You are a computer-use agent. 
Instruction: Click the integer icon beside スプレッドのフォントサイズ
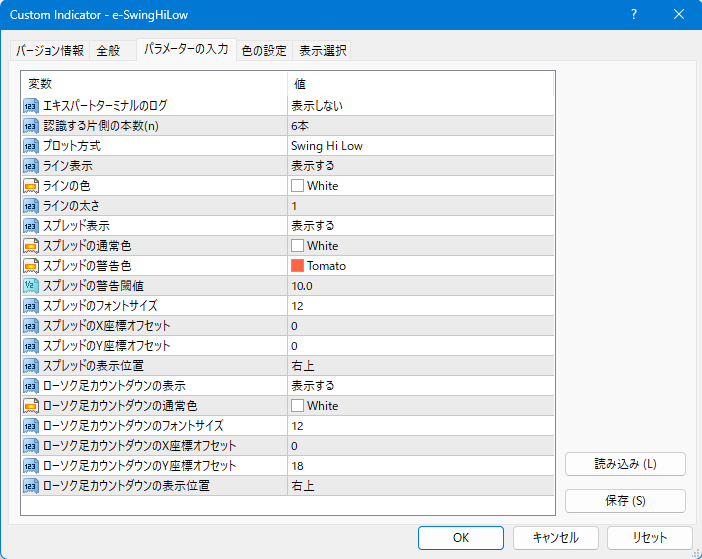click(30, 306)
